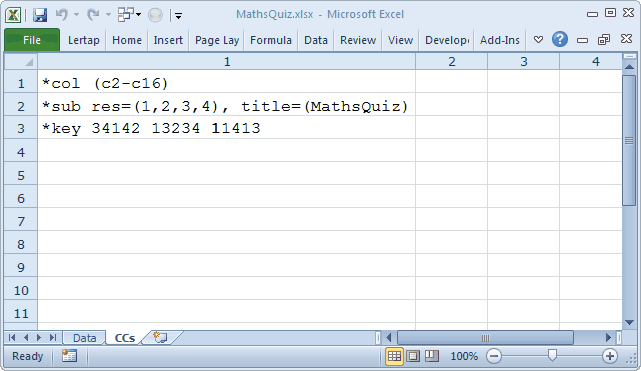641x371 pixels.
Task: Switch to the Review ribbon tab
Action: click(358, 40)
